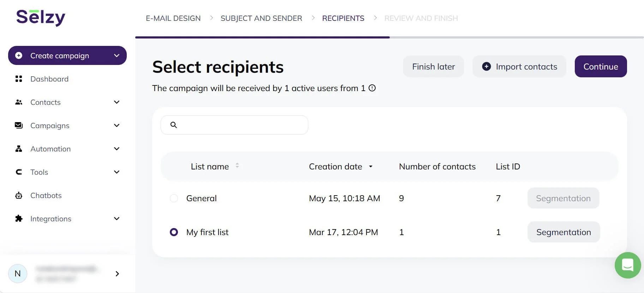
Task: Expand the Campaigns sidebar section
Action: click(117, 125)
